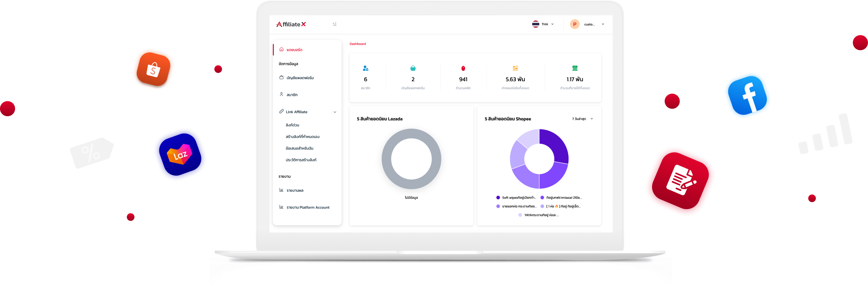Click the bag icon beside บัญชีแพลตฟอร์ม
The image size is (868, 285).
point(281,77)
